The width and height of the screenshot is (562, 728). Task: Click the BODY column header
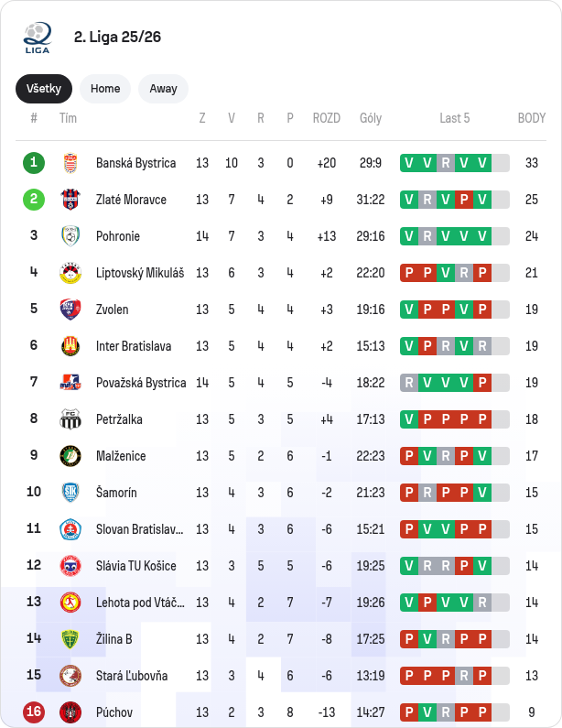click(532, 118)
